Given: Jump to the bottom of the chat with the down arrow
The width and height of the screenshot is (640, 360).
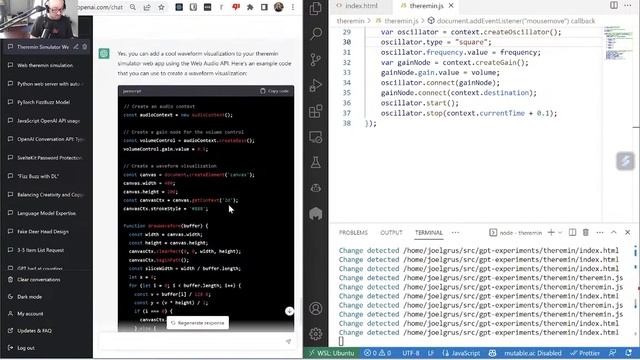Looking at the screenshot, I should pyautogui.click(x=289, y=311).
